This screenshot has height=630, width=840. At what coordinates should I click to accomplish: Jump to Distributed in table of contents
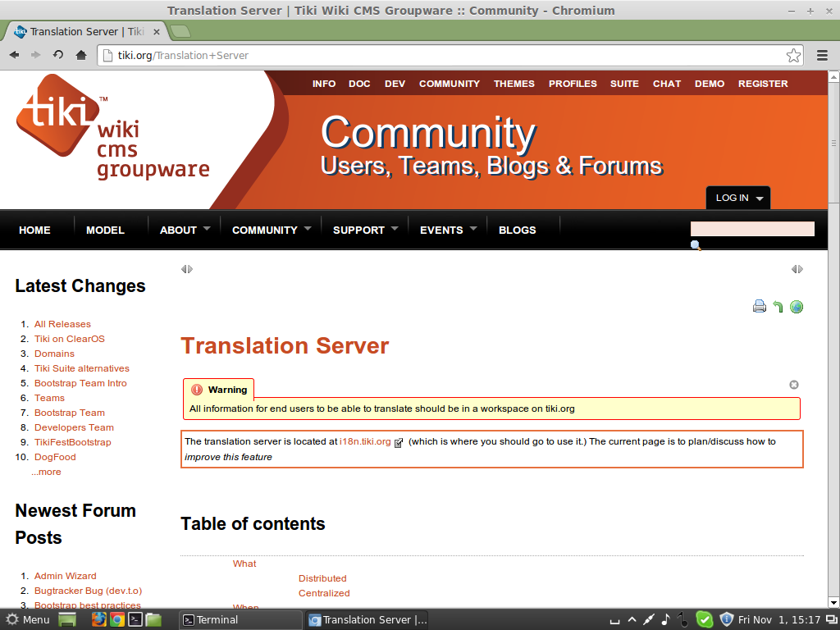[322, 578]
